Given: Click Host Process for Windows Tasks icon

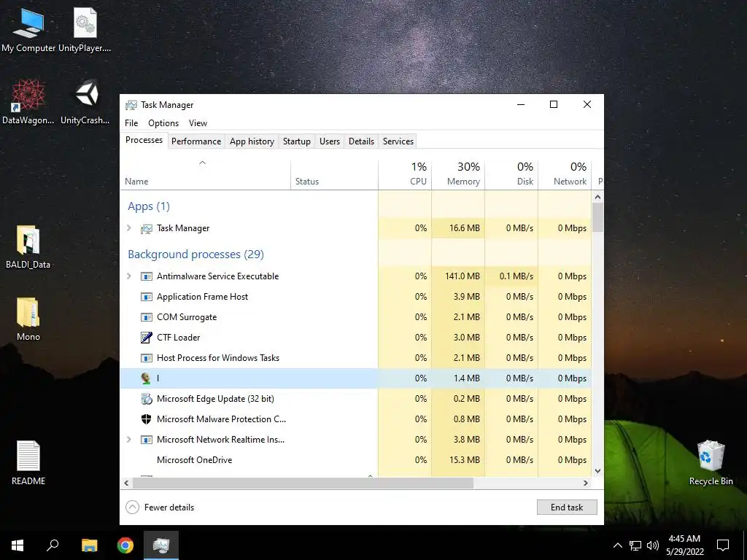Looking at the screenshot, I should pyautogui.click(x=146, y=358).
